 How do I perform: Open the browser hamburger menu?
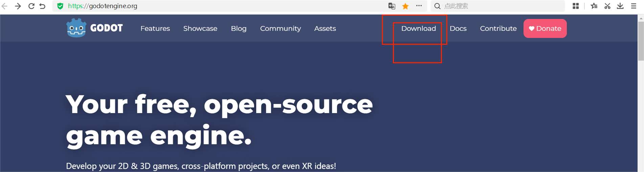tap(634, 6)
